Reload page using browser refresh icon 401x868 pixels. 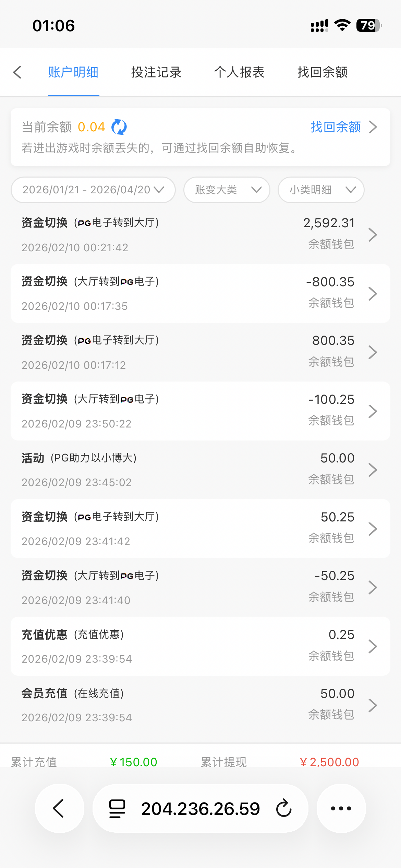(x=284, y=808)
